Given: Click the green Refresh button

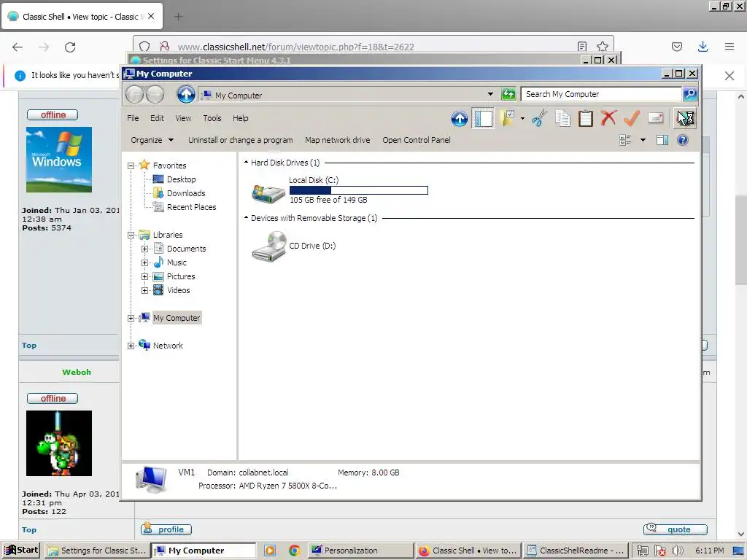Looking at the screenshot, I should click(508, 94).
